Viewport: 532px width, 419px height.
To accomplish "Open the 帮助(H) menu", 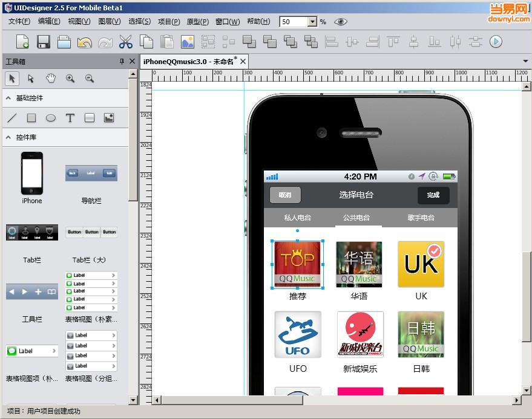I will [258, 22].
